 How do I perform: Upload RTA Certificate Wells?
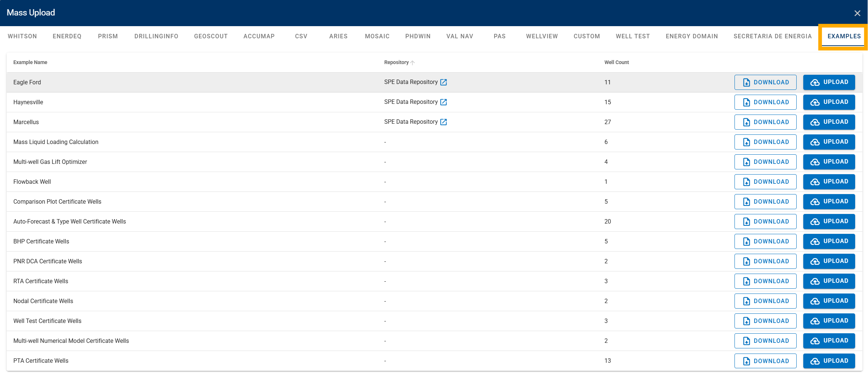(829, 281)
